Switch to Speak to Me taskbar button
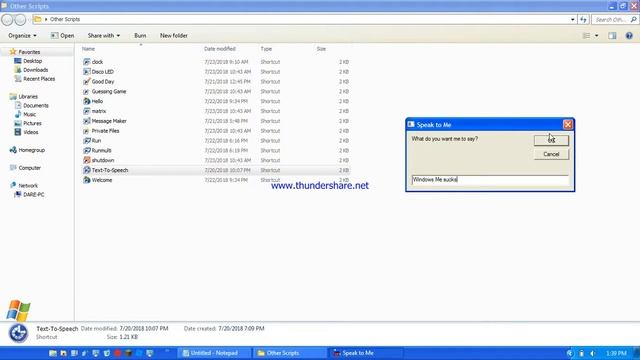 pos(366,353)
